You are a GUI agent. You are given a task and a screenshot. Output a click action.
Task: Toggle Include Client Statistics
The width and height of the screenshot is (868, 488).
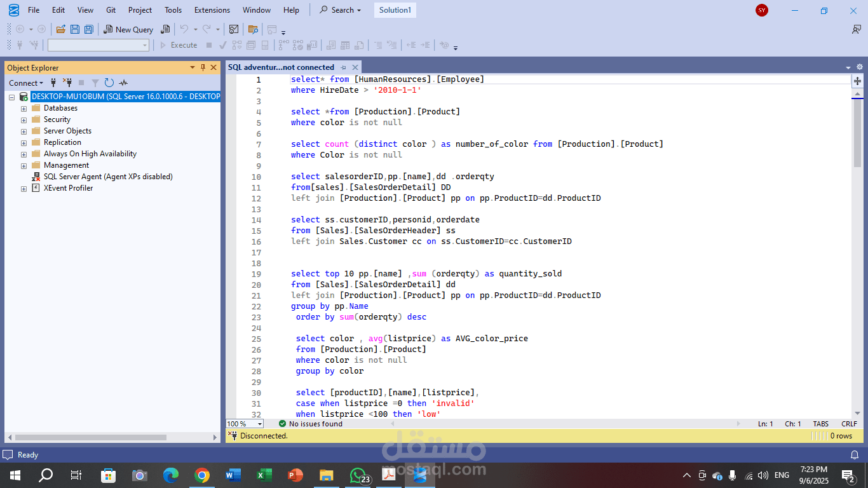pyautogui.click(x=311, y=45)
